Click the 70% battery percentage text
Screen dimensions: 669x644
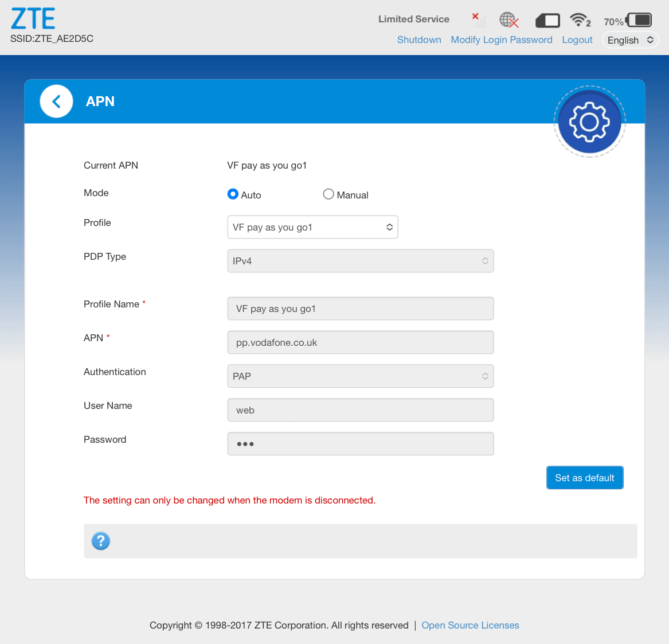click(x=613, y=22)
